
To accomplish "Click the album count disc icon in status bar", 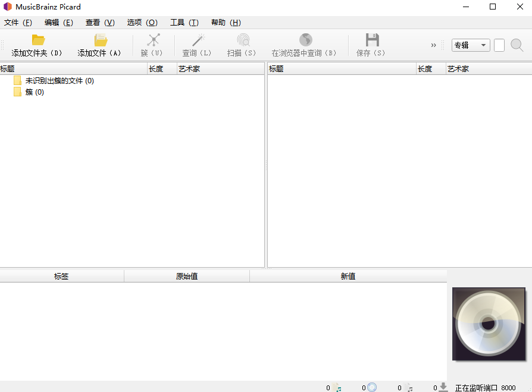I will coord(372,387).
